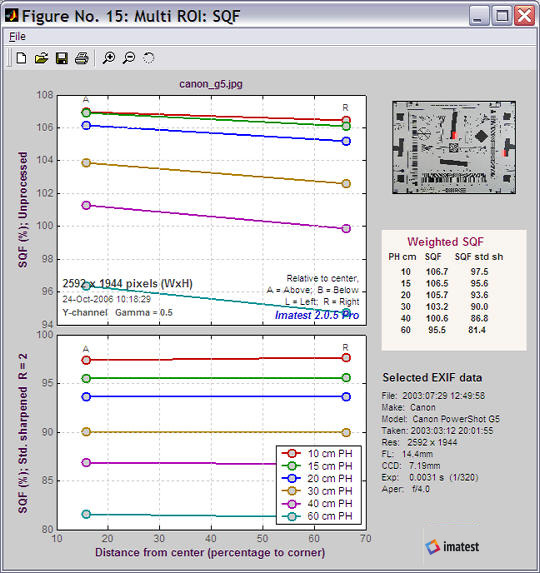Click the Y-channel Gamma = 0.5 text
Viewport: 540px width, 573px height.
[117, 313]
